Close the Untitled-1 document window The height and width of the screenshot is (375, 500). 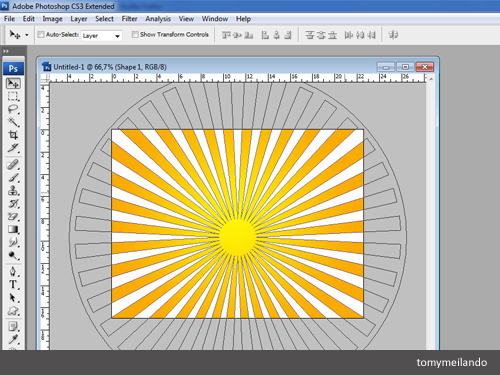[425, 67]
